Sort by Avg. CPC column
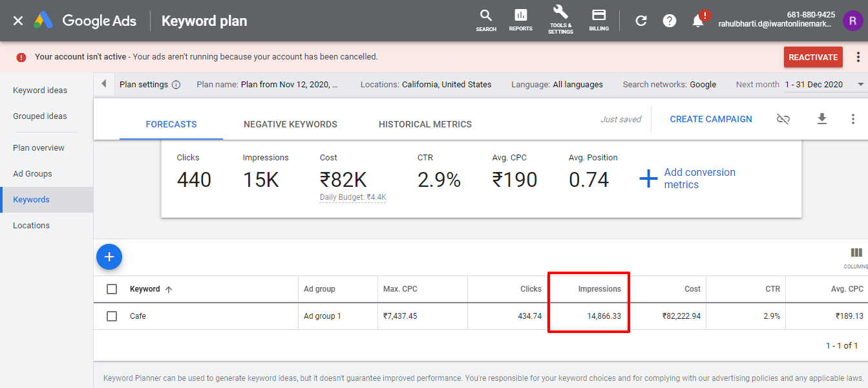This screenshot has width=868, height=388. pos(847,289)
